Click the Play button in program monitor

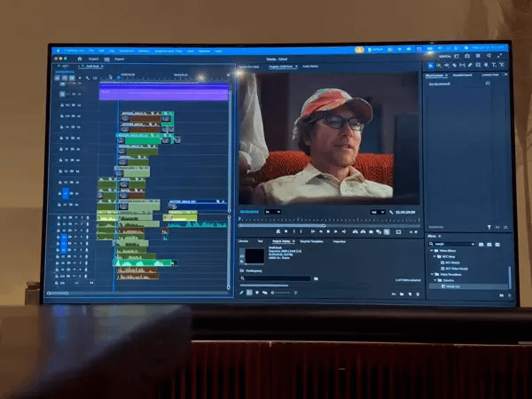tap(328, 231)
